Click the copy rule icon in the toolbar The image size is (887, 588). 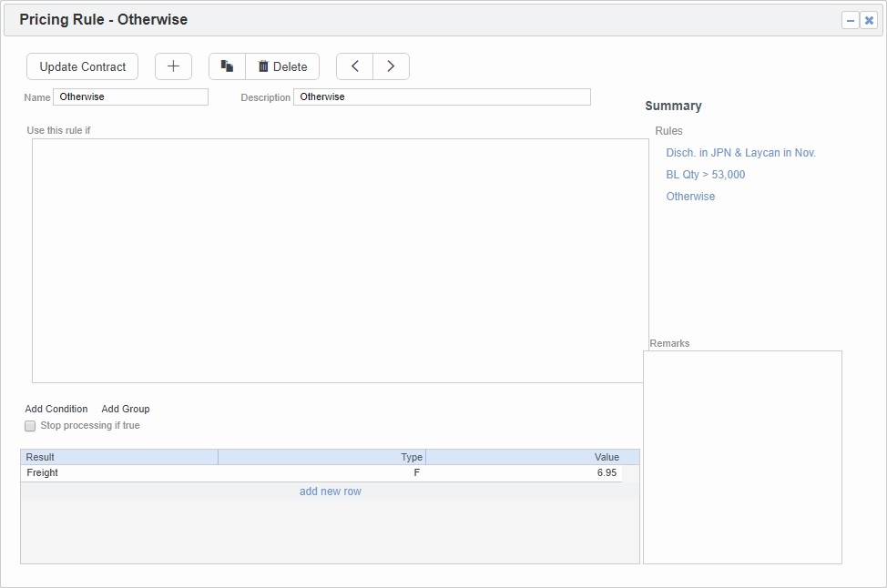pos(227,66)
